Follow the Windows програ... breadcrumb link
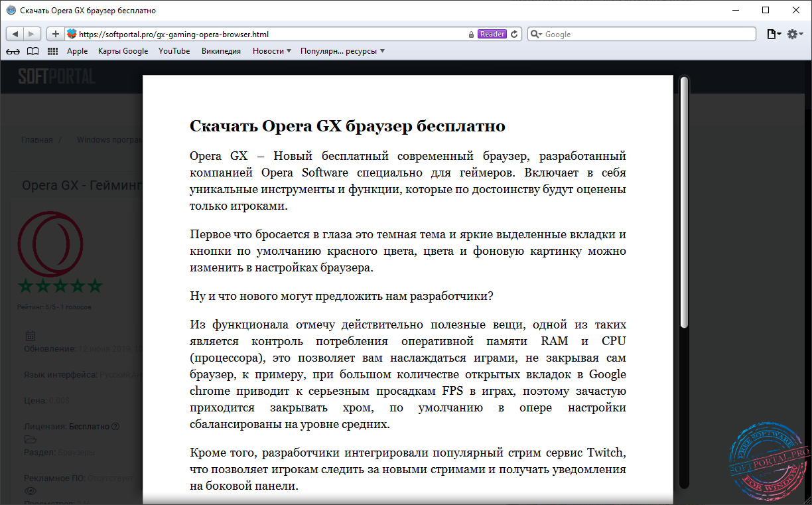This screenshot has height=505, width=812. point(109,140)
